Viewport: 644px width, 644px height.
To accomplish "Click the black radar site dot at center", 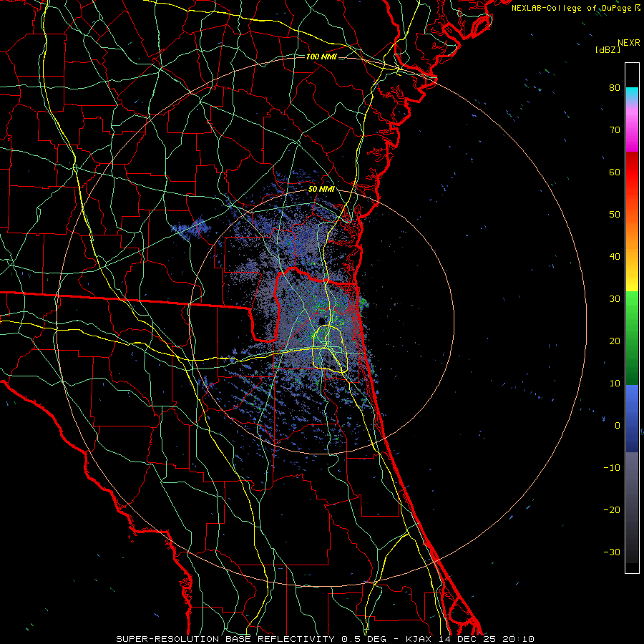I will pos(322,321).
